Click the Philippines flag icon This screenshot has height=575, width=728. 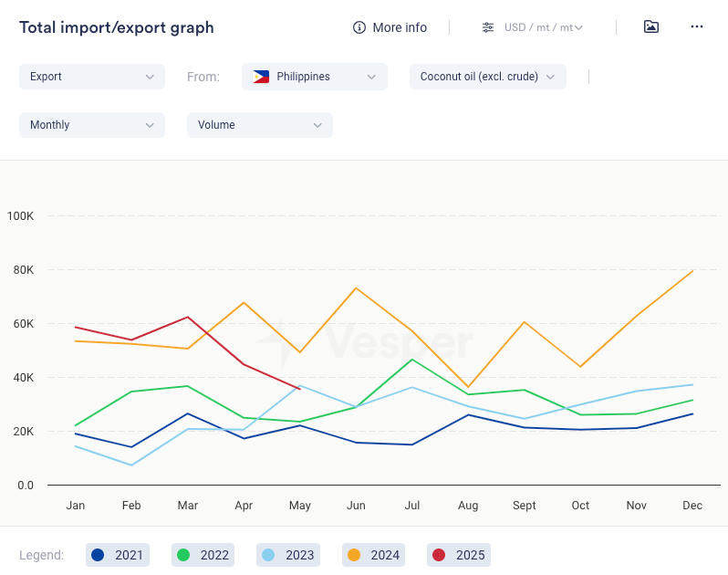click(x=261, y=77)
